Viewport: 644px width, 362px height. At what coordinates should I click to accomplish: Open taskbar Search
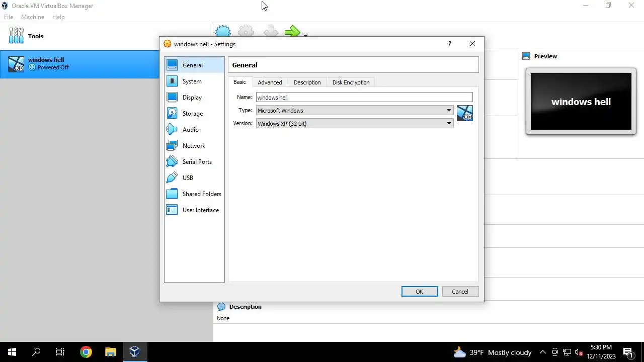36,352
